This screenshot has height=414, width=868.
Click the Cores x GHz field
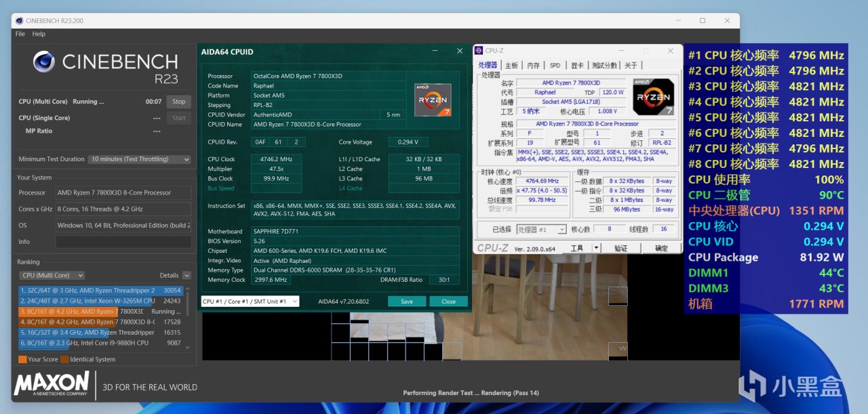coord(123,209)
